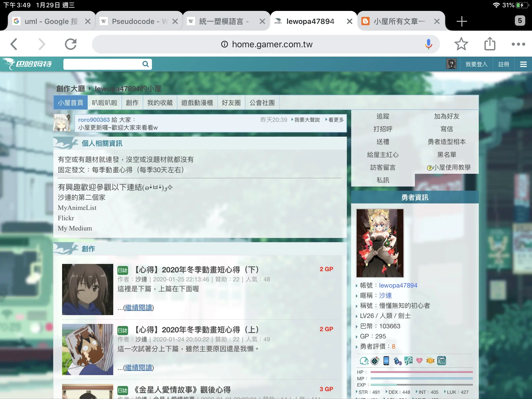The height and width of the screenshot is (399, 532).
Task: Click 訪客留言 guest message link
Action: (383, 167)
